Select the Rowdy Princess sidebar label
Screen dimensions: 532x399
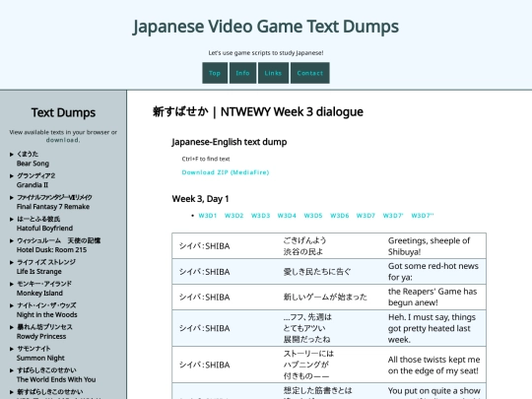coord(41,337)
